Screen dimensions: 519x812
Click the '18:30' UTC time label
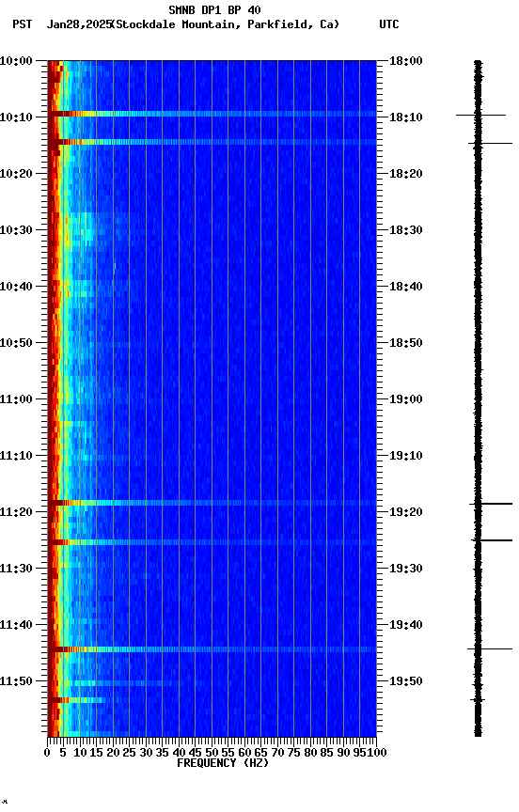(406, 230)
